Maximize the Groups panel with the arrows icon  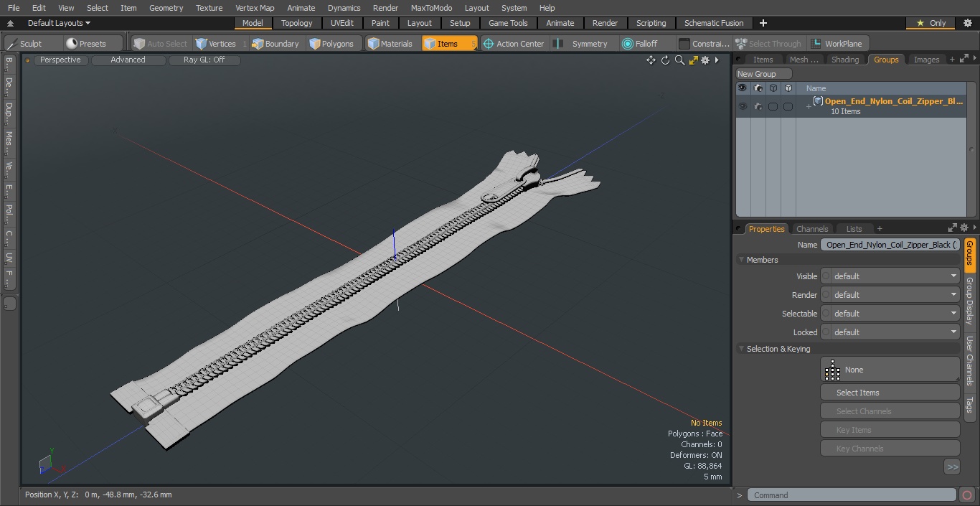click(x=963, y=59)
